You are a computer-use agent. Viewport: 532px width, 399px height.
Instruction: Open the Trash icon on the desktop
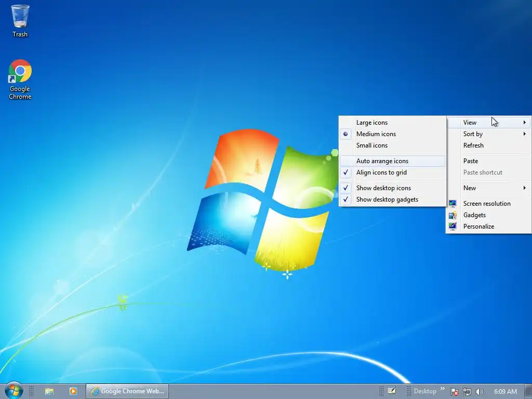(20, 20)
